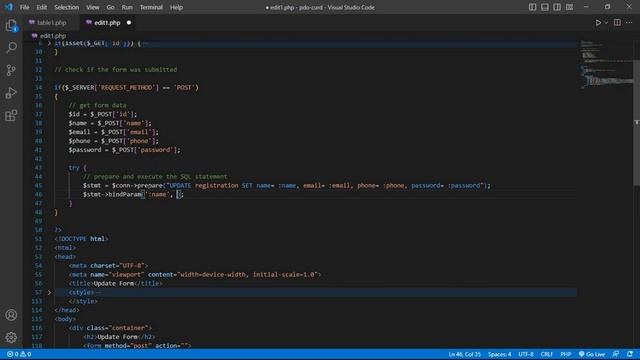640x360 pixels.
Task: Change encoding via UTF-8 status entry
Action: [526, 354]
